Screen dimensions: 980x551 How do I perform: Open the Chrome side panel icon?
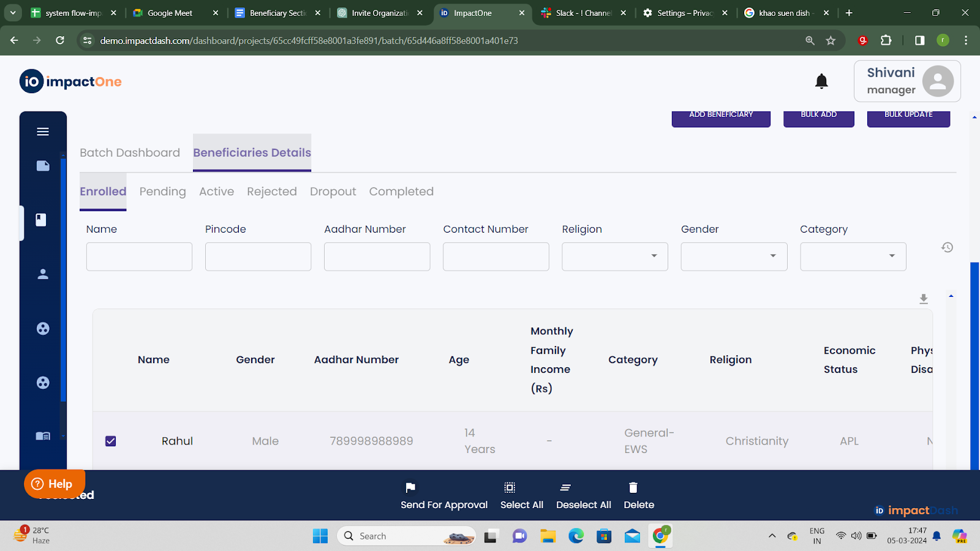[x=919, y=40]
